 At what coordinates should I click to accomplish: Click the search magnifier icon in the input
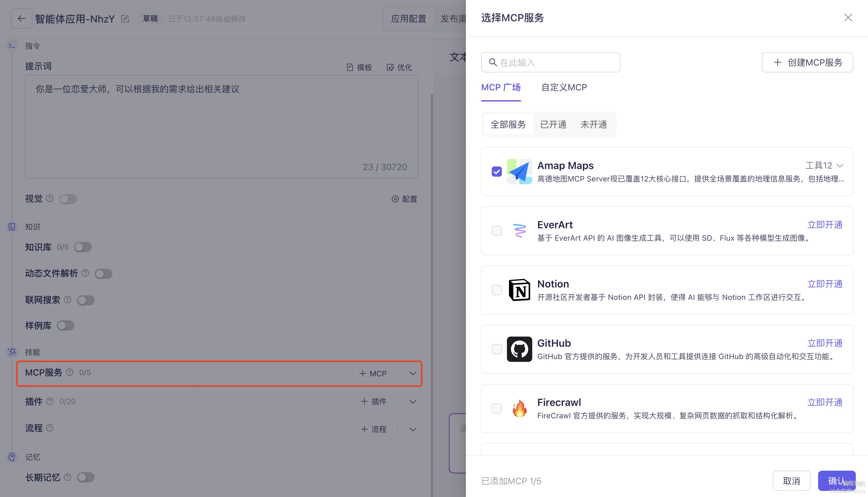[493, 62]
